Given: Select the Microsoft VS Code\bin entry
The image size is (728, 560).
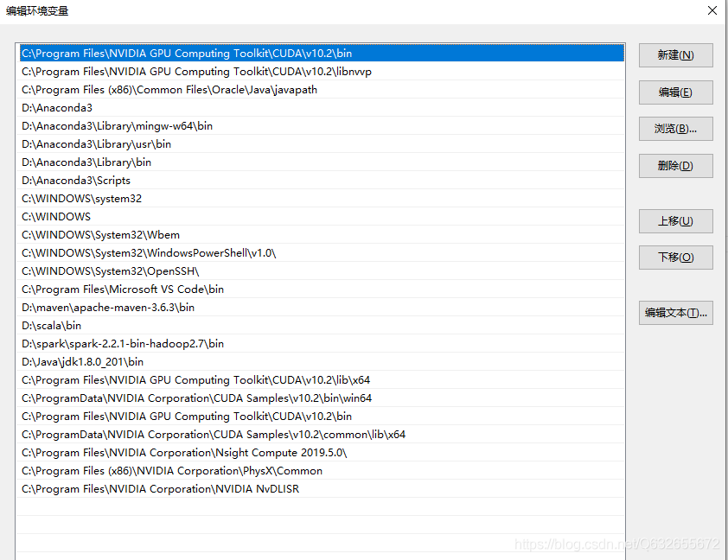Looking at the screenshot, I should coord(322,289).
